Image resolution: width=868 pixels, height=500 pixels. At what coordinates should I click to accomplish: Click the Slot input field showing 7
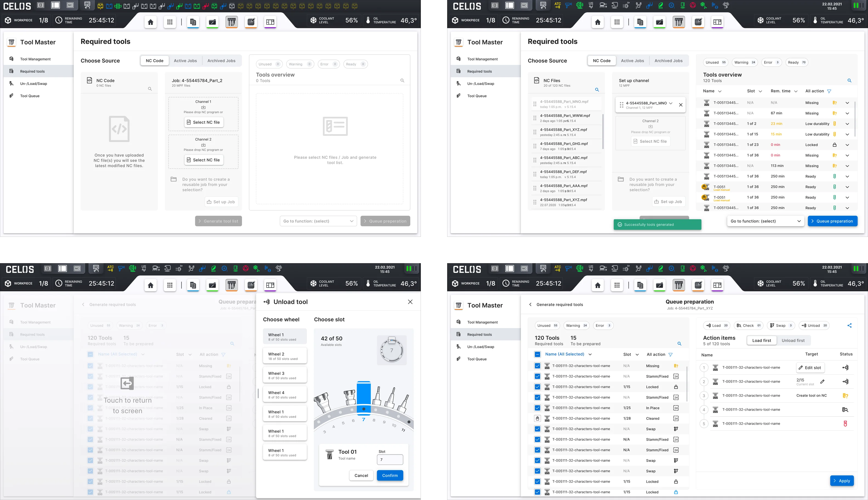pos(390,459)
